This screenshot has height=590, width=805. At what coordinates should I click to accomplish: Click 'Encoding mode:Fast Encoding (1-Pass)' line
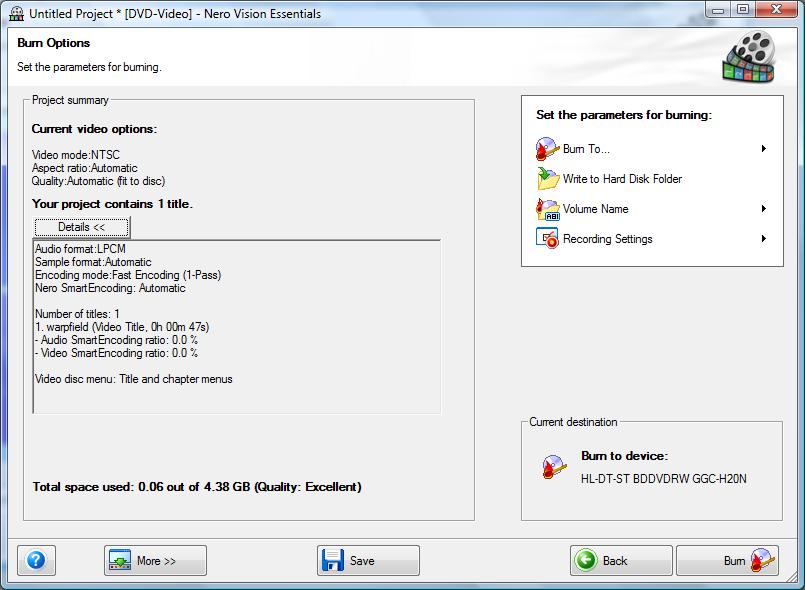pyautogui.click(x=128, y=275)
